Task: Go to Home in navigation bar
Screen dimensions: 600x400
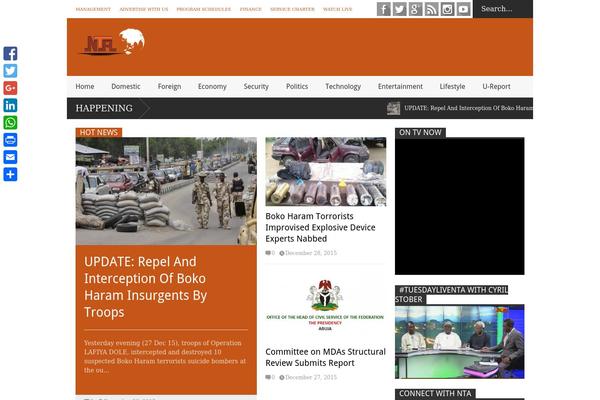Action: click(x=85, y=87)
